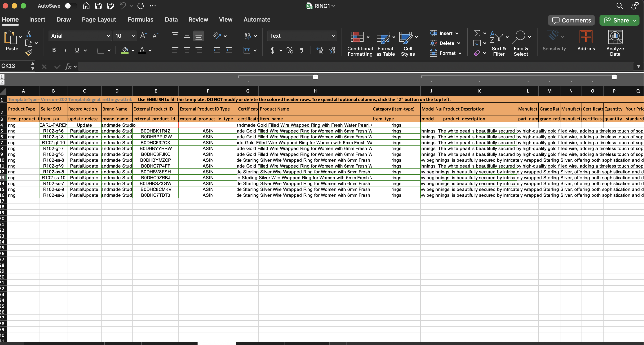Open Analyze Data pane
The height and width of the screenshot is (345, 644).
(x=615, y=43)
